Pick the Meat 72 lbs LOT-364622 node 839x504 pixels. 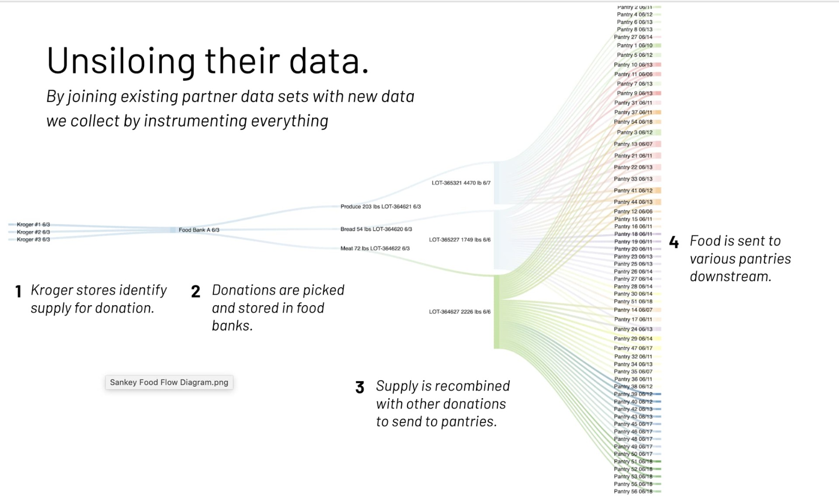click(x=375, y=249)
